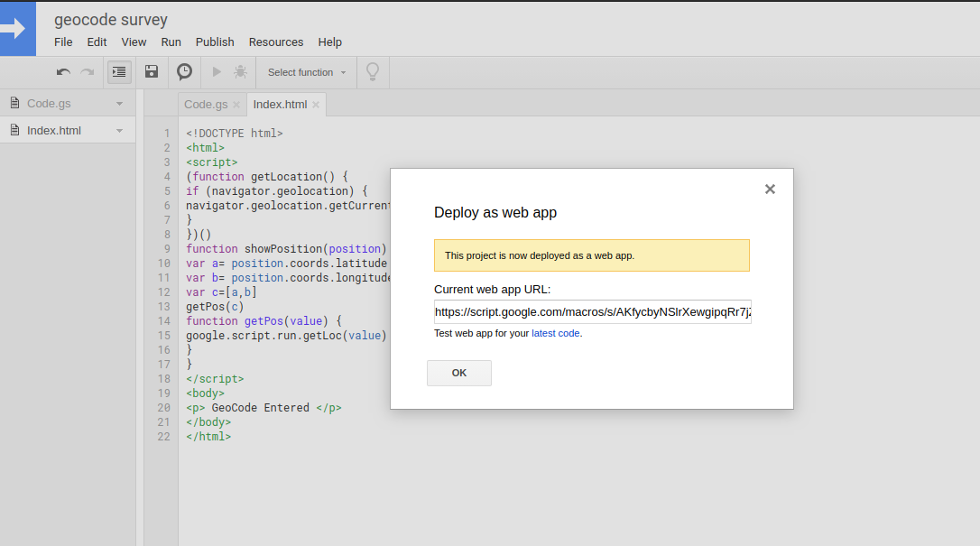The height and width of the screenshot is (546, 980).
Task: Click the lightbulb hint icon
Action: [373, 72]
